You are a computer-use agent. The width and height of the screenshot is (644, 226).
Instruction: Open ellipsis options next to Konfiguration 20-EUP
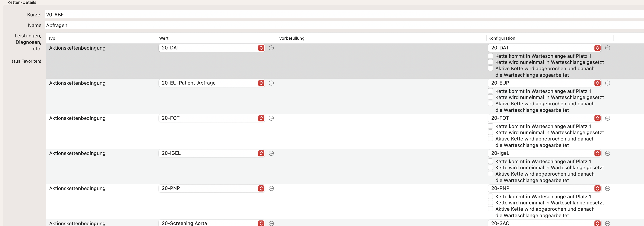(x=607, y=83)
